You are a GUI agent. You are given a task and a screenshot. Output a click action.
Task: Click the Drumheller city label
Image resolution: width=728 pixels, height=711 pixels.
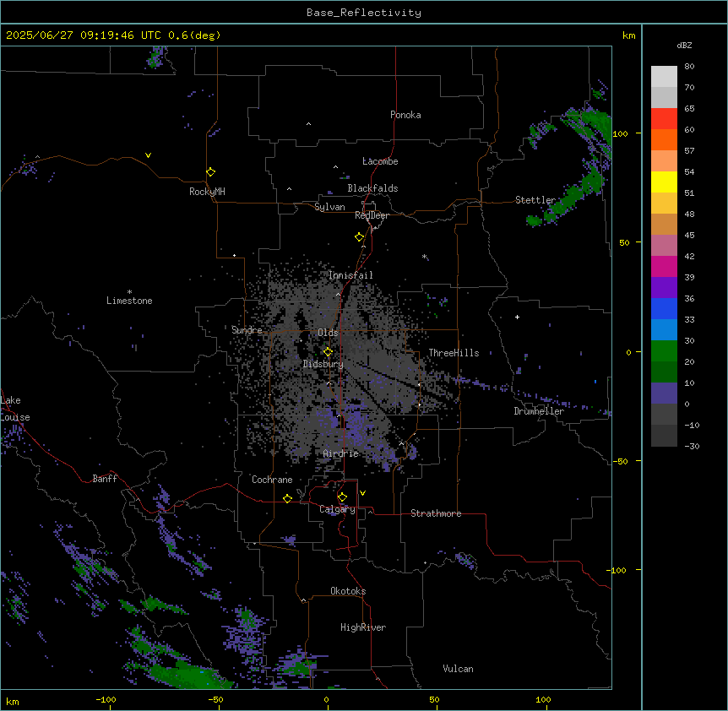pyautogui.click(x=539, y=411)
